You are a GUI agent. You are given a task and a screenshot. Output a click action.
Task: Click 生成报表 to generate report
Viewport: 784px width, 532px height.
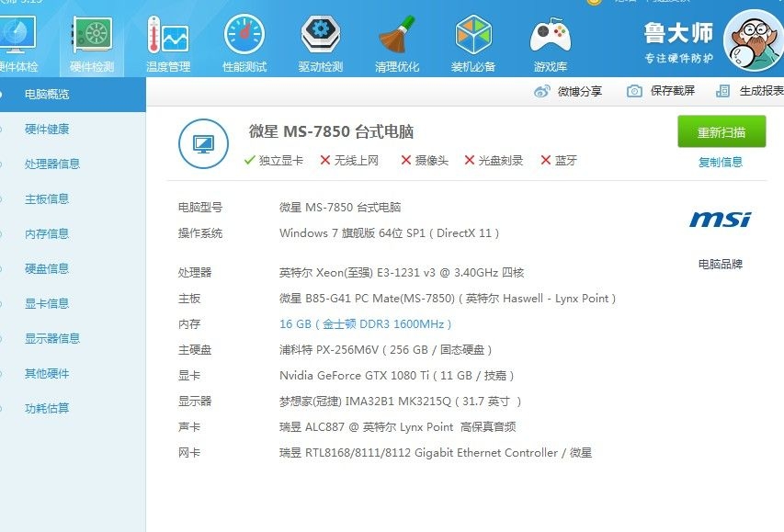[762, 91]
